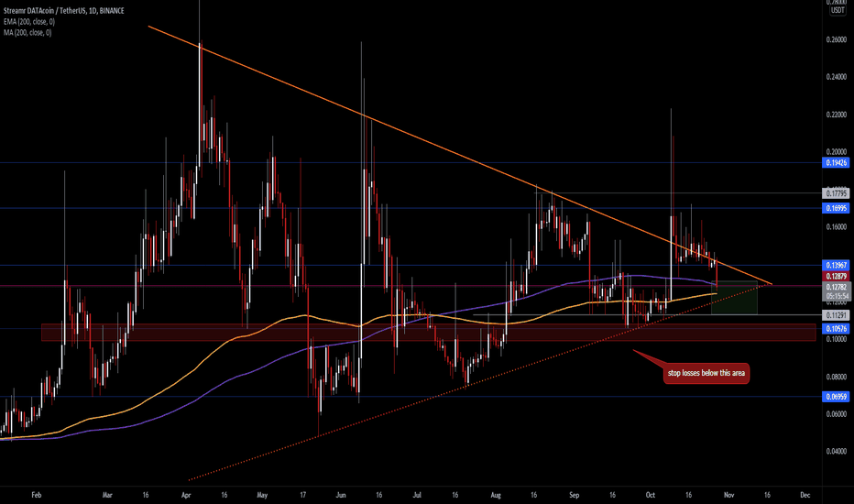
Task: Click the Streamr DATAcoin / TetherUS symbol title
Action: pyautogui.click(x=64, y=11)
